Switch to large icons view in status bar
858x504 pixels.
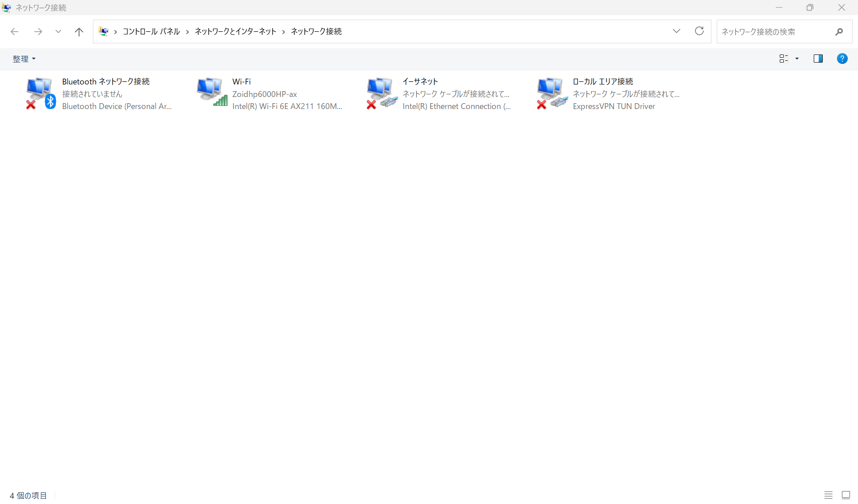[x=845, y=495]
